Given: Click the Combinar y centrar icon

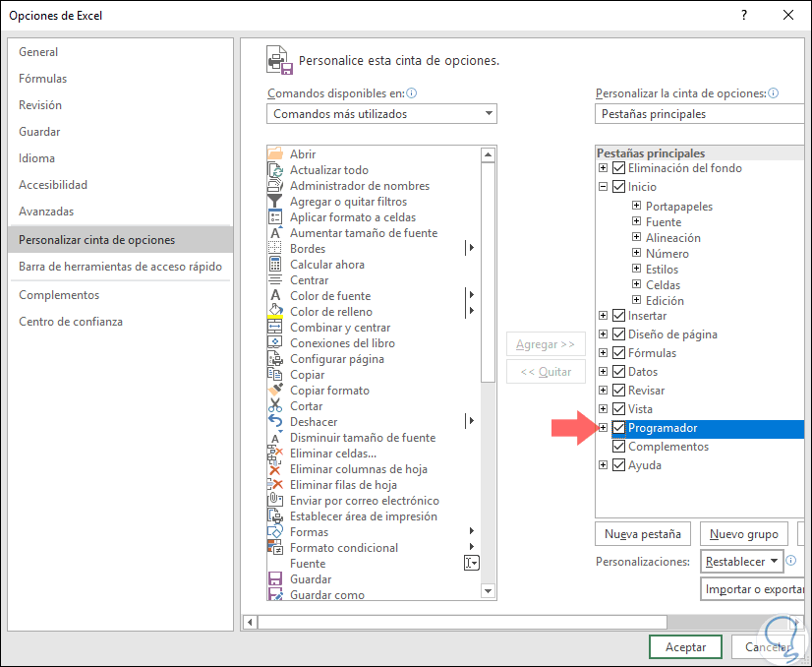Looking at the screenshot, I should 275,327.
